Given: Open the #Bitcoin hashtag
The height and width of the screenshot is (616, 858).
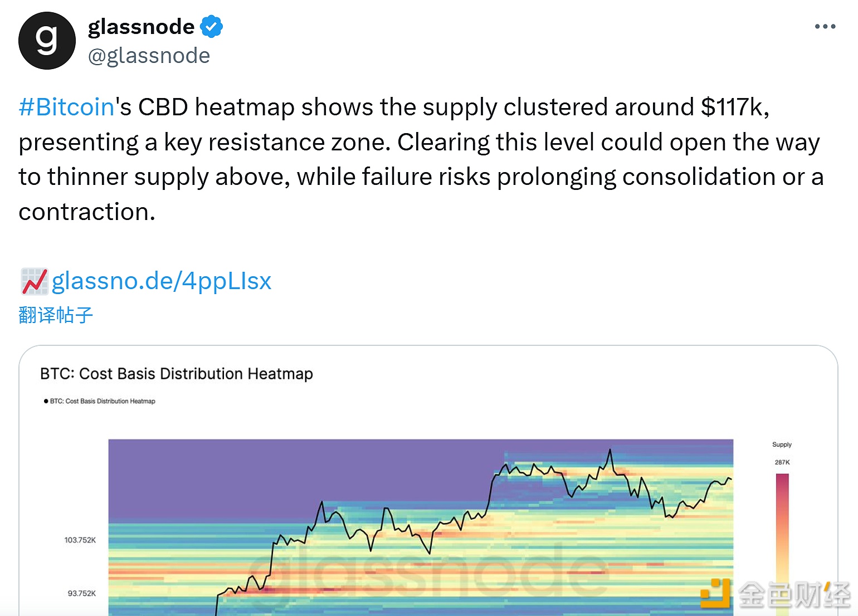Looking at the screenshot, I should coord(66,107).
